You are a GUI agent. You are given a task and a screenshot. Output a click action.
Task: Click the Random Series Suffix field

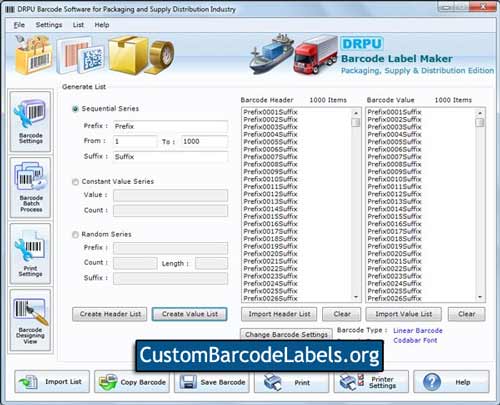pyautogui.click(x=170, y=278)
